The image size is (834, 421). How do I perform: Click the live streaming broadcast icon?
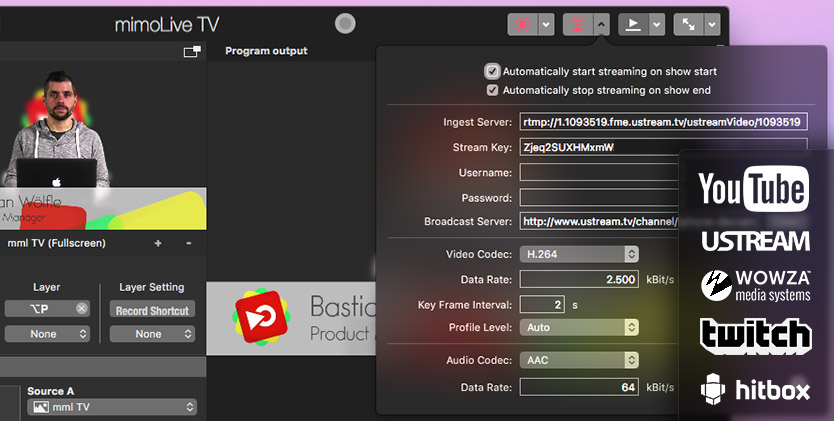point(578,24)
